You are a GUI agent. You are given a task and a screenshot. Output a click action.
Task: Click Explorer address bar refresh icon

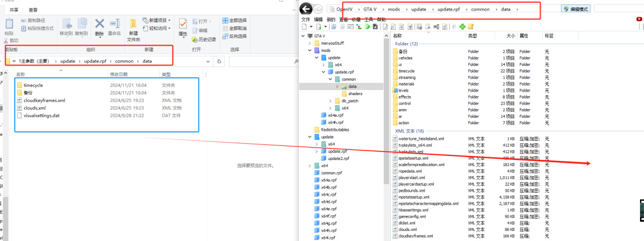(x=218, y=61)
